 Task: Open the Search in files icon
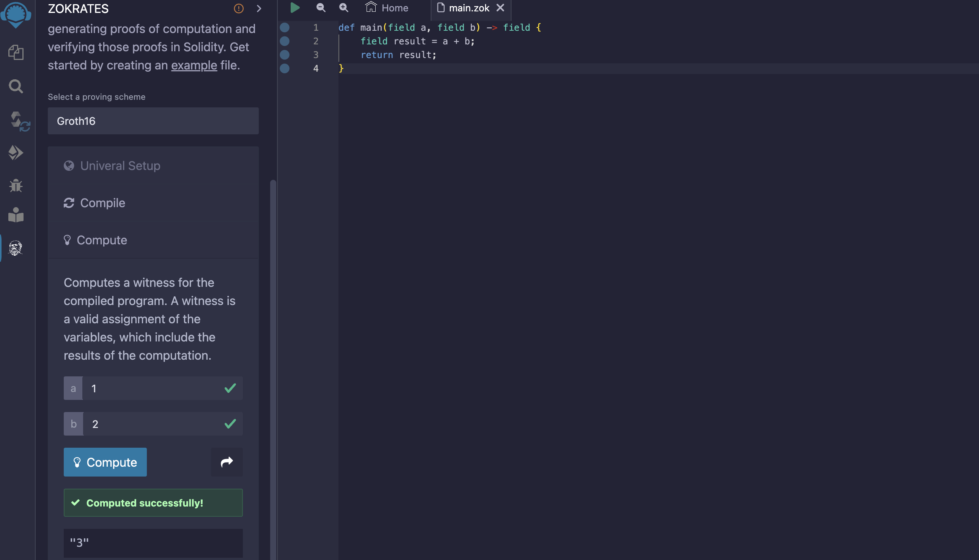16,86
